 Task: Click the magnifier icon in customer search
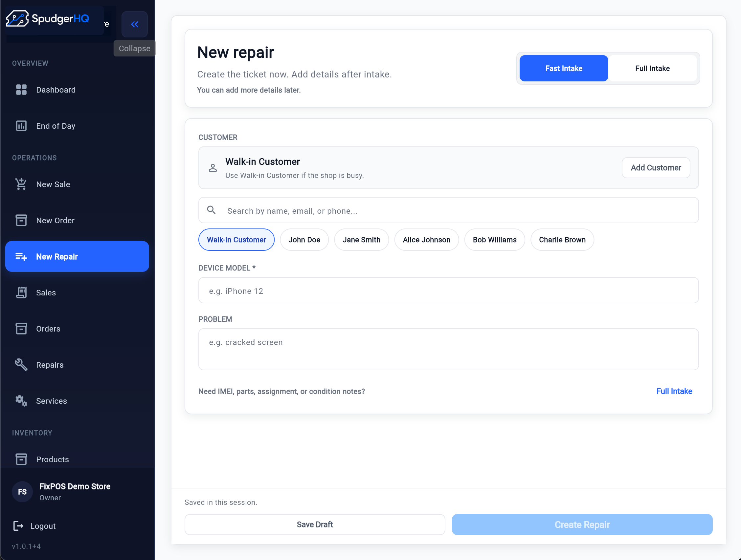point(211,210)
